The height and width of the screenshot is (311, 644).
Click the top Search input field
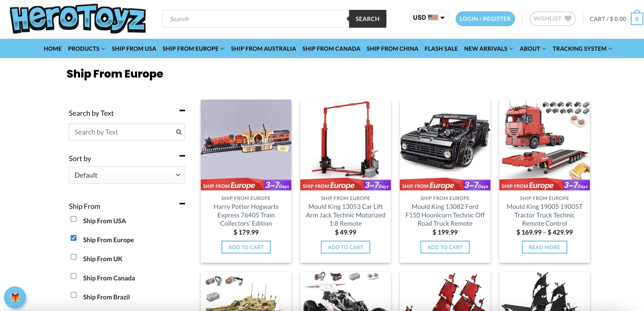click(x=256, y=19)
